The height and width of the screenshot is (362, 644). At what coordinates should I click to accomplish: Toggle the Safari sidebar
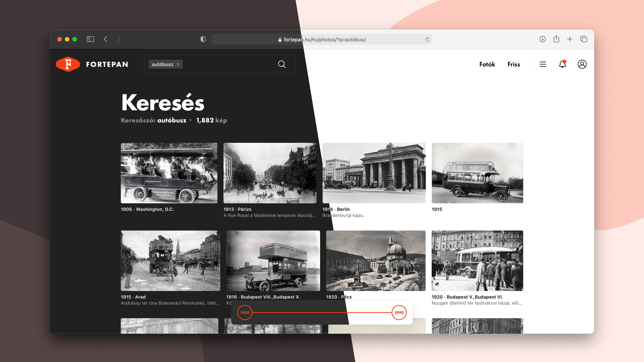pyautogui.click(x=90, y=39)
